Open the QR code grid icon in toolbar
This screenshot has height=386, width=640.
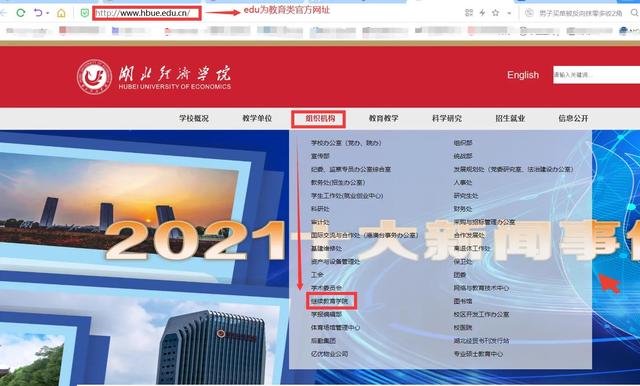coord(469,13)
